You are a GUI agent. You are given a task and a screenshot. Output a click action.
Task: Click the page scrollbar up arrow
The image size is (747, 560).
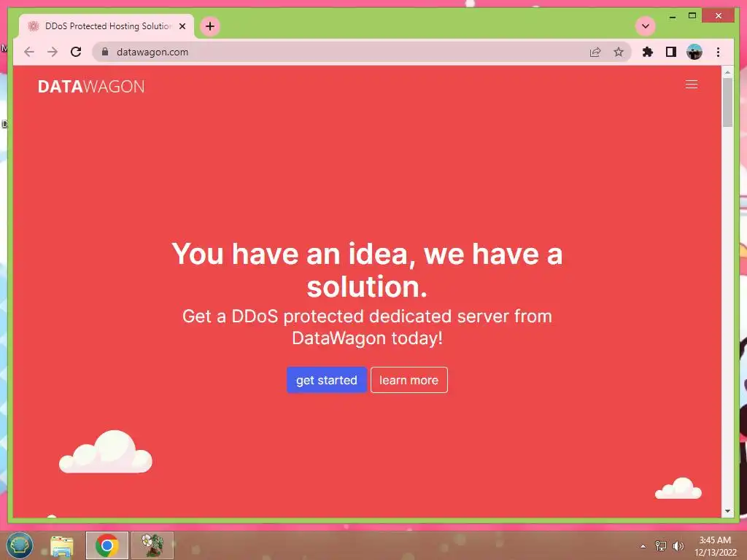[x=727, y=72]
